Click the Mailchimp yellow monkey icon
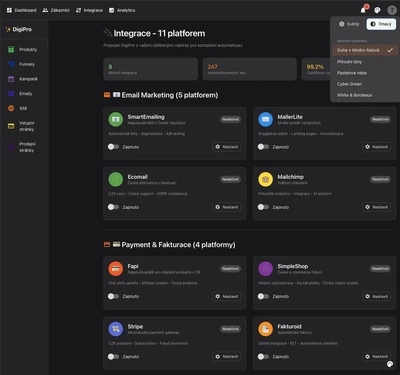This screenshot has width=400, height=375. click(x=265, y=179)
